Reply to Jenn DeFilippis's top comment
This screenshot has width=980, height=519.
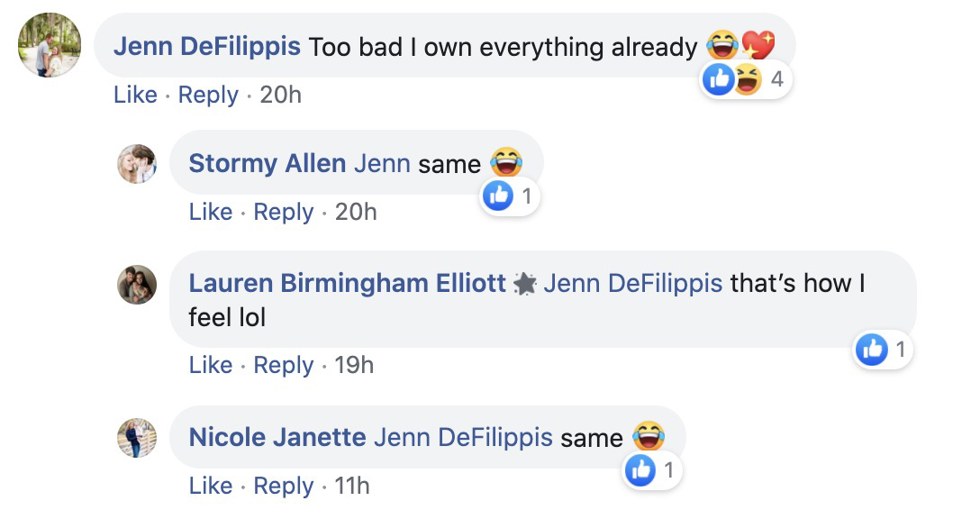click(x=208, y=95)
